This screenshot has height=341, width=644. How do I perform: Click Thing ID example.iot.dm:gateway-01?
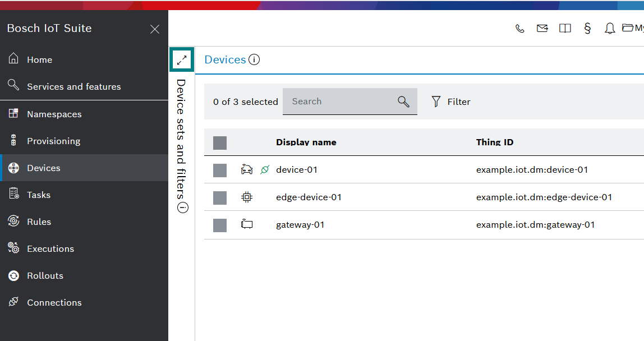point(535,225)
